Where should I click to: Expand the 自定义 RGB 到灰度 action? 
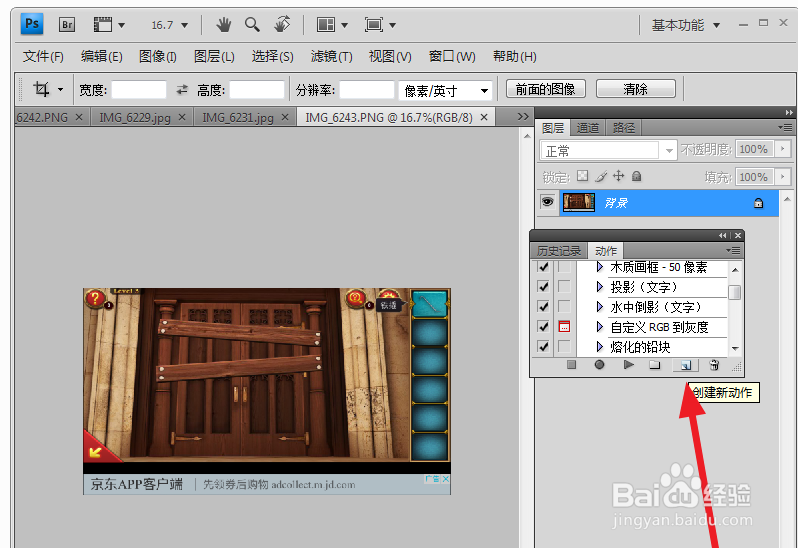pyautogui.click(x=600, y=326)
